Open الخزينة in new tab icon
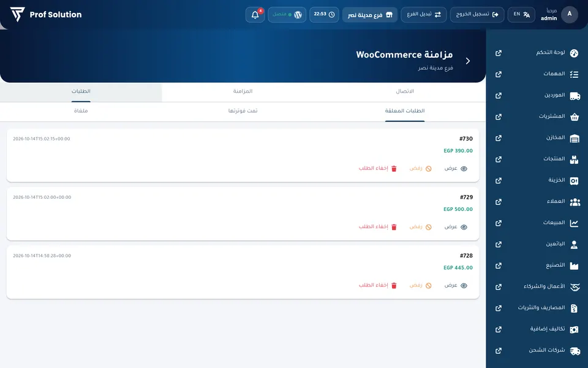 [x=499, y=180]
